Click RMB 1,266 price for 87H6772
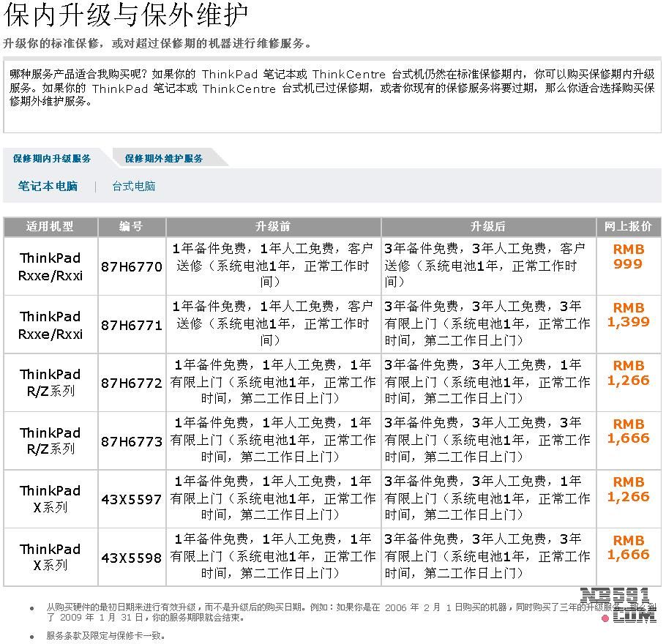666x644 pixels. (x=629, y=373)
